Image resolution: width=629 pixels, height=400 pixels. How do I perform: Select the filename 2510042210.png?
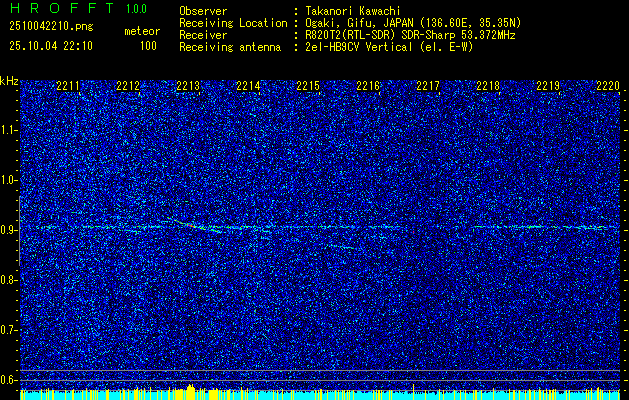point(51,27)
